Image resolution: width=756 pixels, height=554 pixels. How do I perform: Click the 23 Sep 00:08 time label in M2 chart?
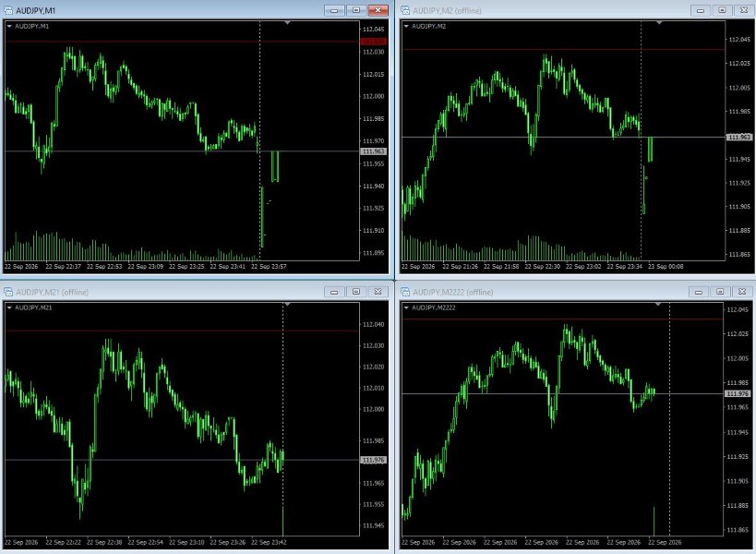(x=666, y=266)
